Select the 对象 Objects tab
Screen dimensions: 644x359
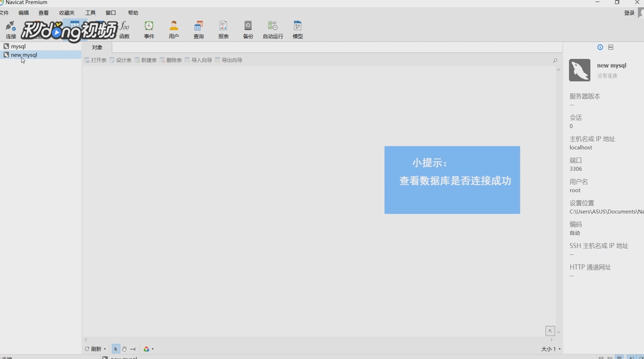pyautogui.click(x=97, y=47)
